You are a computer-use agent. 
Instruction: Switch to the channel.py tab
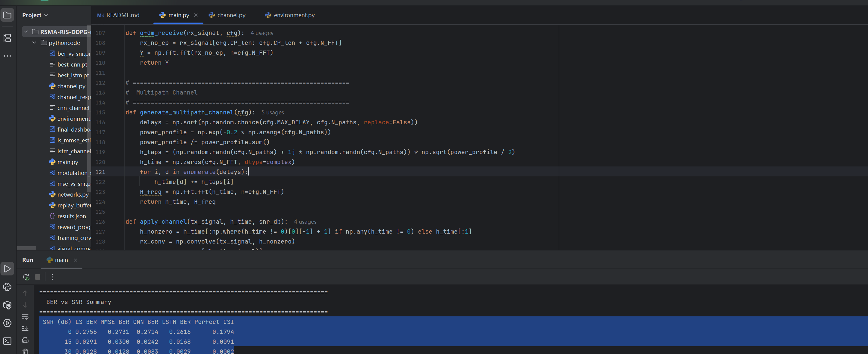coord(227,15)
